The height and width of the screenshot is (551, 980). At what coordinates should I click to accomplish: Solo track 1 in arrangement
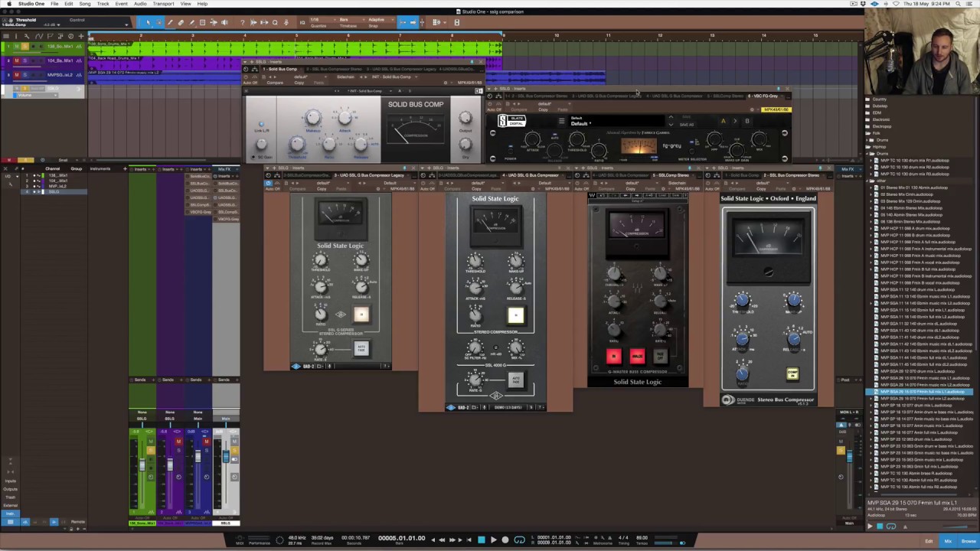[x=24, y=47]
